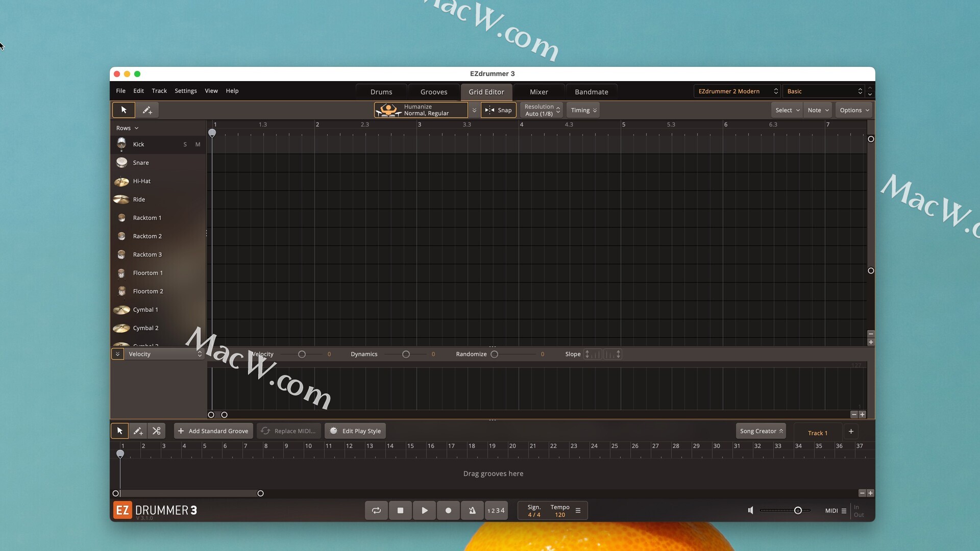980x551 pixels.
Task: Click the master volume slider knob
Action: [798, 510]
